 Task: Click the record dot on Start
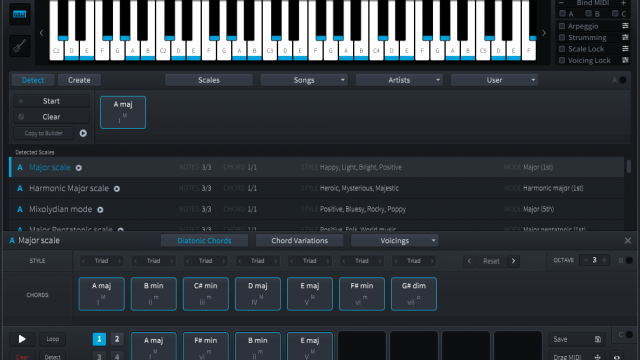[x=21, y=101]
